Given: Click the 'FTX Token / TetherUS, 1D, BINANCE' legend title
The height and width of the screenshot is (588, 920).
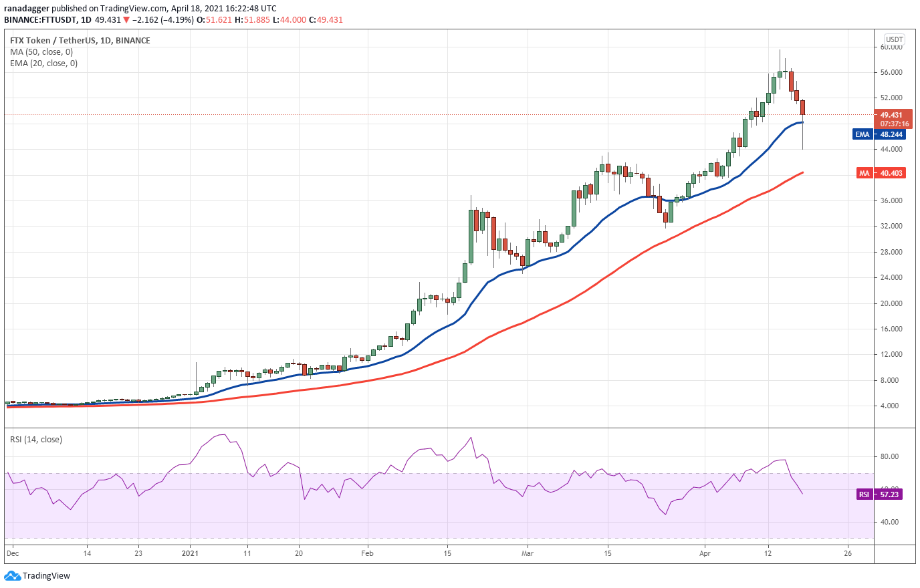Looking at the screenshot, I should [x=80, y=40].
